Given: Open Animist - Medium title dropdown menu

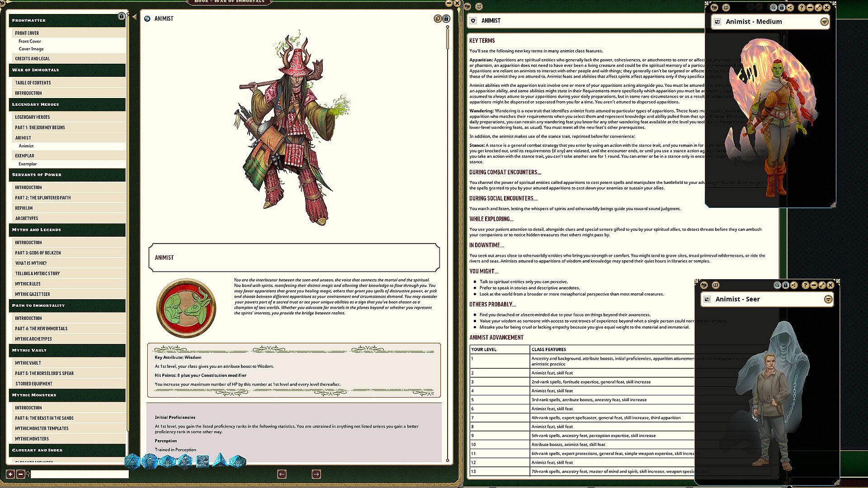Looking at the screenshot, I should pyautogui.click(x=824, y=22).
